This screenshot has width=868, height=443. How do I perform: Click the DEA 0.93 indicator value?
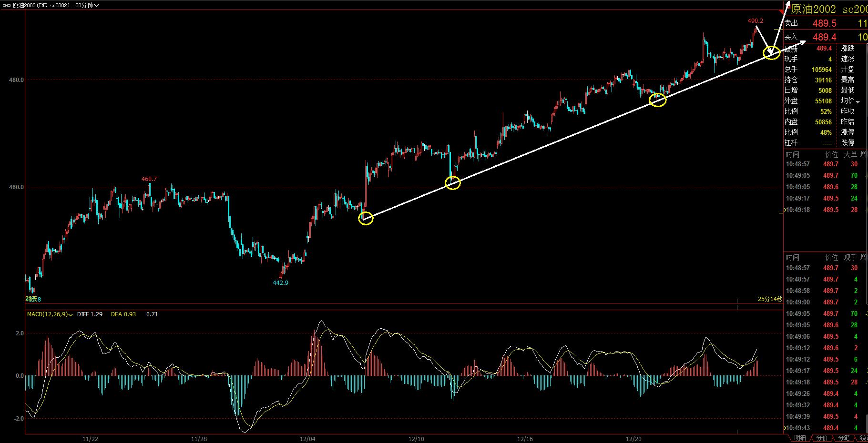click(x=123, y=314)
